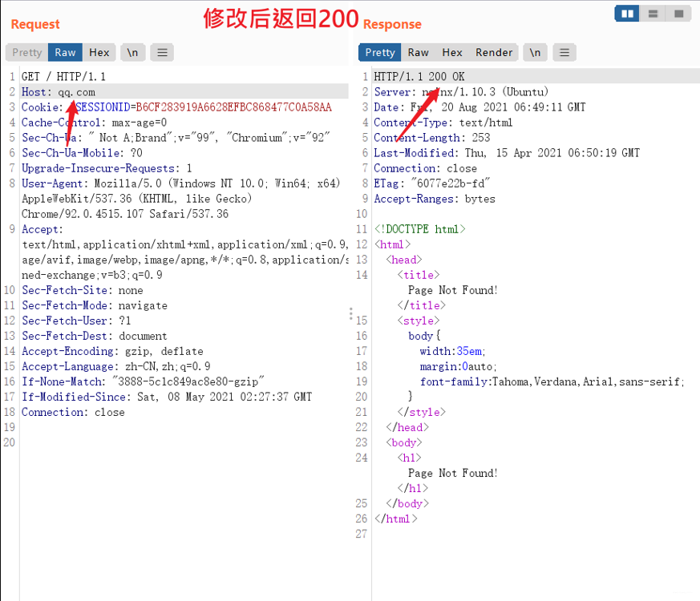
Task: Click the HTTP/1.1 200 OK status line
Action: point(419,77)
